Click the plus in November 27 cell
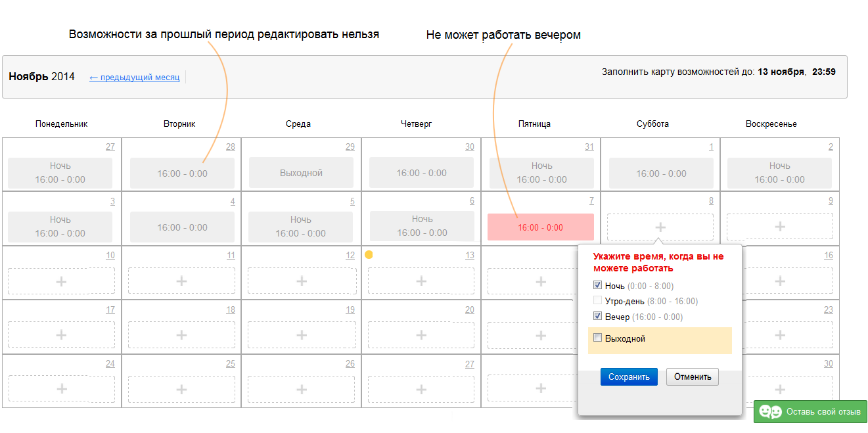The image size is (868, 433). pos(421,389)
